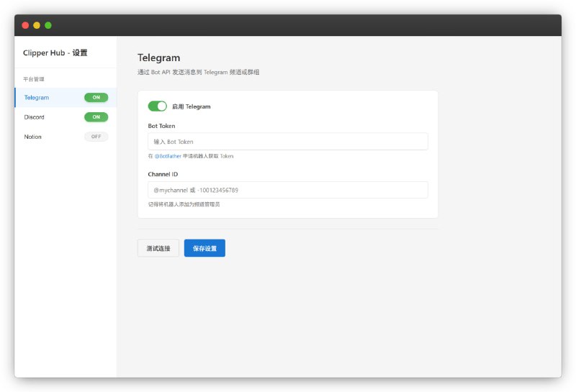Screen dimensions: 576x392
Task: Select Discord in the sidebar list
Action: click(35, 117)
